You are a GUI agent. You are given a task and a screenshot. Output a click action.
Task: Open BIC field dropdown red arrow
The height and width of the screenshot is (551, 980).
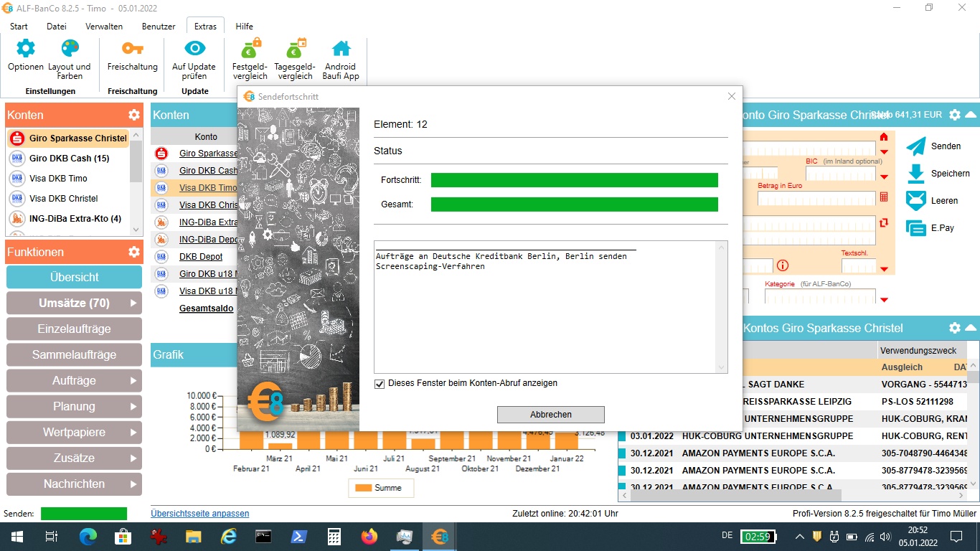point(884,177)
